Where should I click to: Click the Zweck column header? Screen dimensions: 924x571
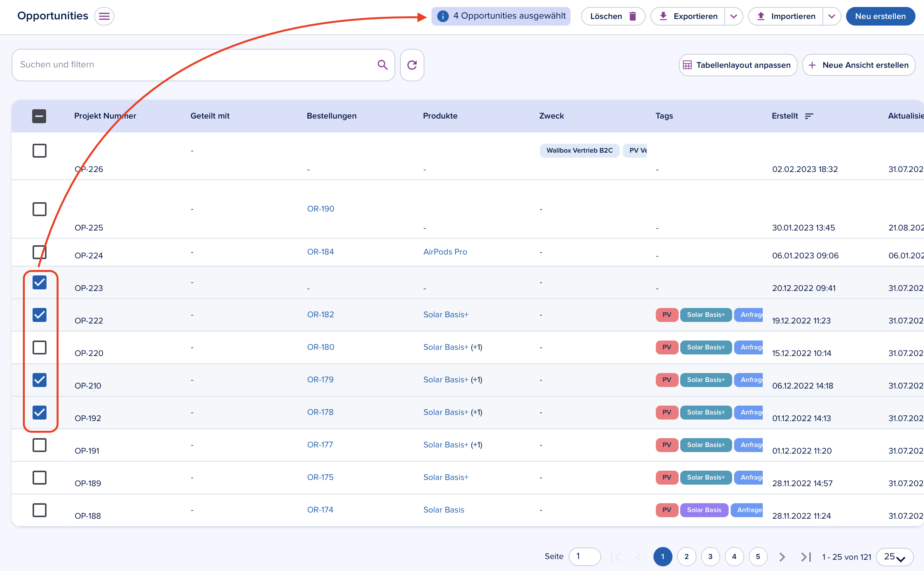coord(552,116)
